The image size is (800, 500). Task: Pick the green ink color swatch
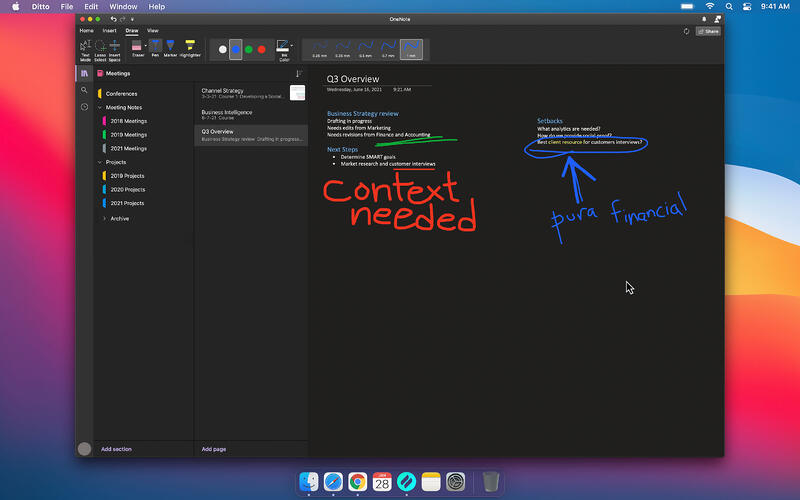coord(248,49)
